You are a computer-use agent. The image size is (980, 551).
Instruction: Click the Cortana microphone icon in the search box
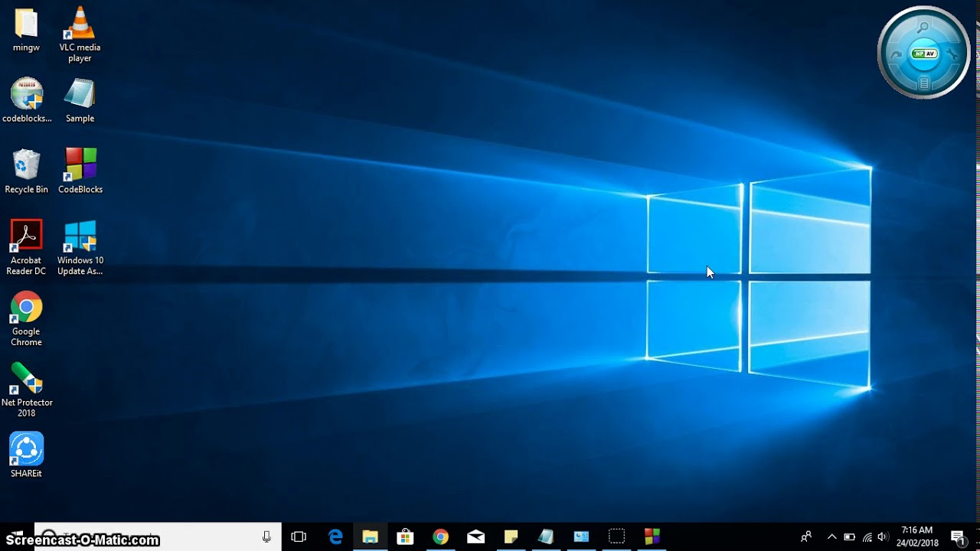coord(266,536)
